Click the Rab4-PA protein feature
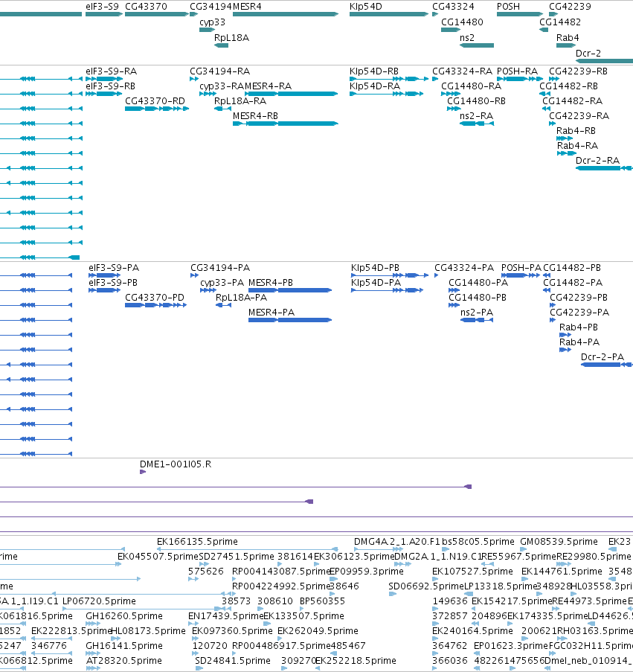Viewport: 633px width, 672px height. [565, 350]
